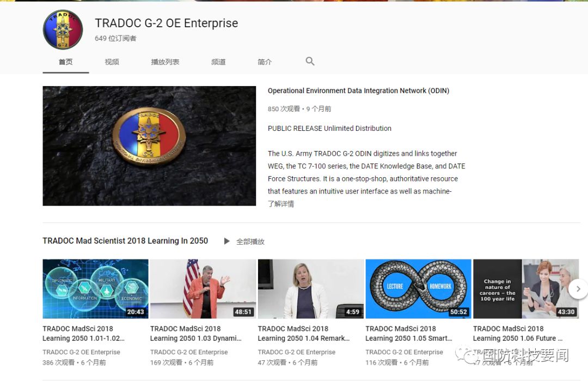Click 116 次观看 · 6 个月前 stats
The width and height of the screenshot is (588, 381).
point(397,362)
